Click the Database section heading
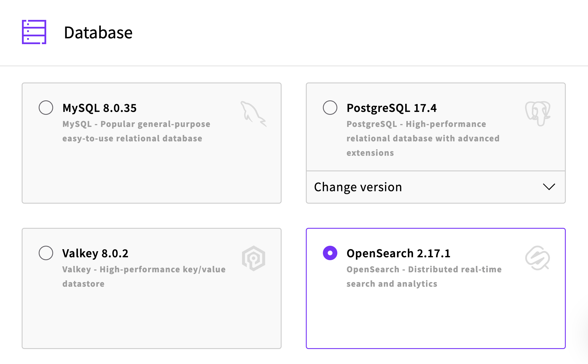 98,32
